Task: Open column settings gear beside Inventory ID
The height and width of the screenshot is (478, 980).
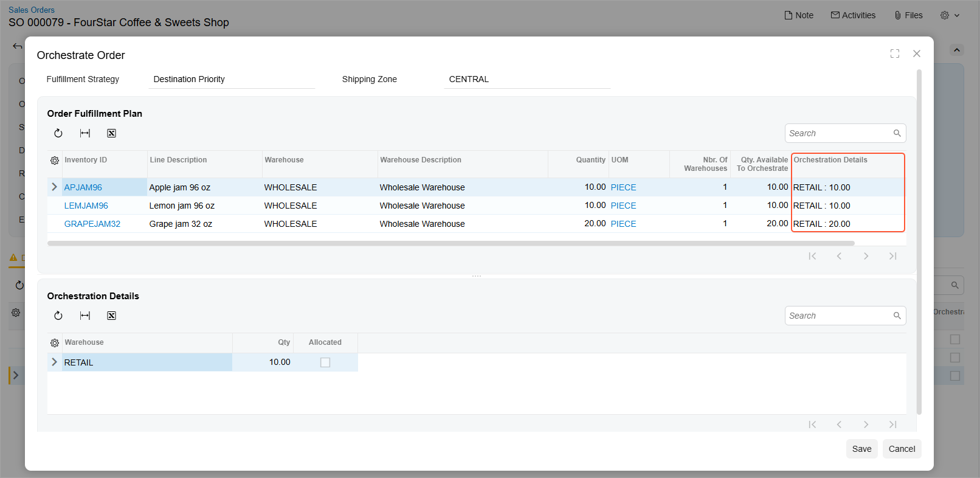Action: pyautogui.click(x=55, y=161)
